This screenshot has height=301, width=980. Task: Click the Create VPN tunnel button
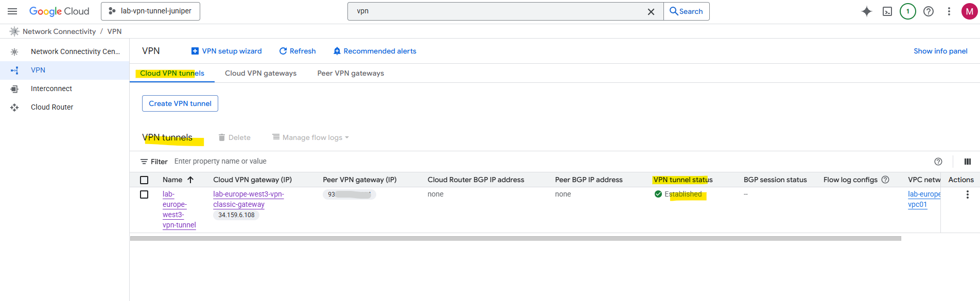(180, 103)
